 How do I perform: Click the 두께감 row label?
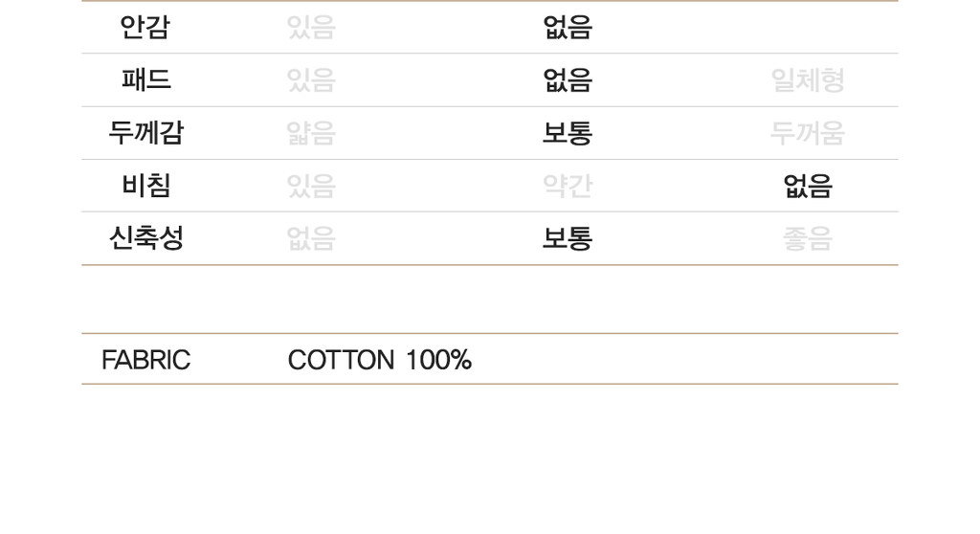pos(145,133)
